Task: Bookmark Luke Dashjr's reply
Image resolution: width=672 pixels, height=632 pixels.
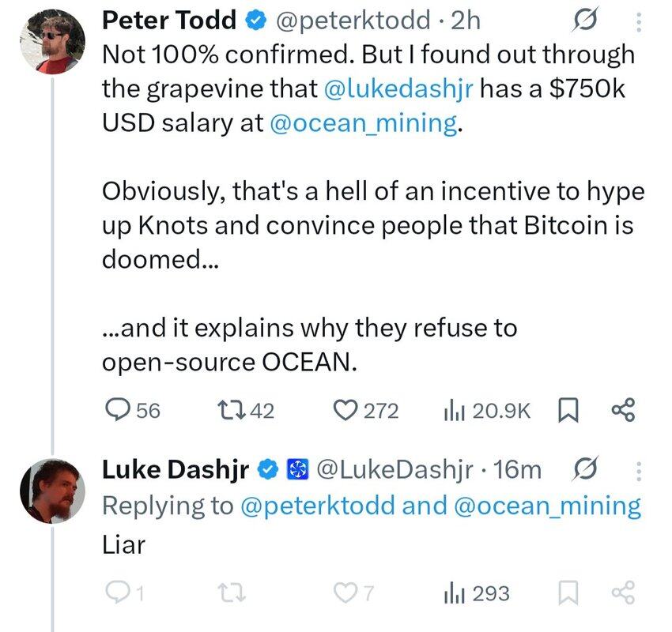Action: 568,593
